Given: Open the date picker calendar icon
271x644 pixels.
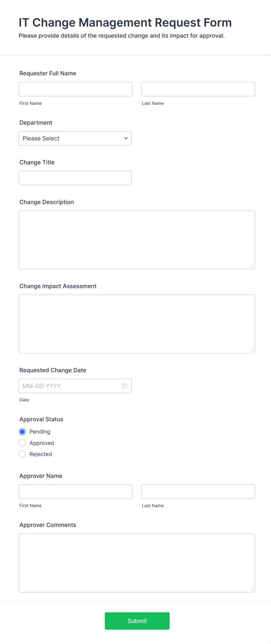Looking at the screenshot, I should [125, 386].
